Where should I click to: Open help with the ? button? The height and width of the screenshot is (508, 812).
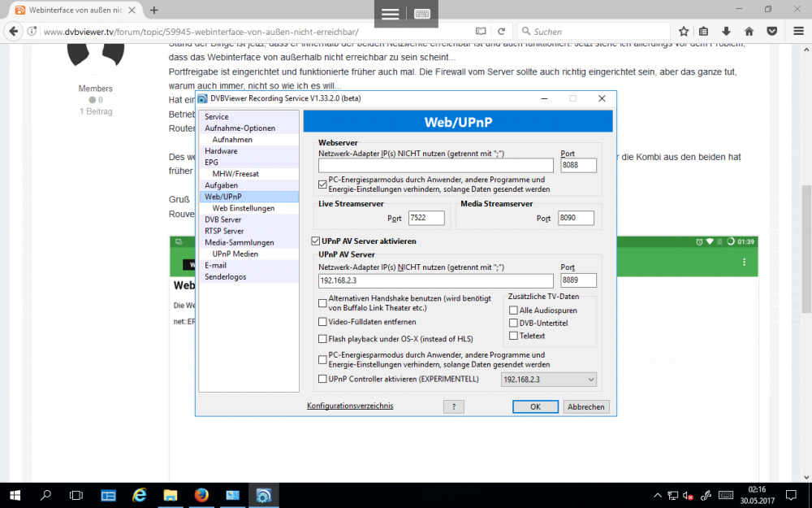point(454,407)
